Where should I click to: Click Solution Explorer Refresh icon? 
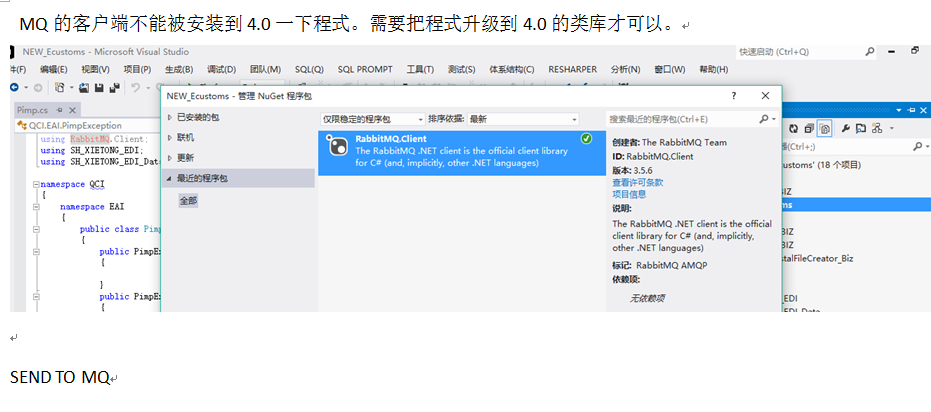(793, 128)
